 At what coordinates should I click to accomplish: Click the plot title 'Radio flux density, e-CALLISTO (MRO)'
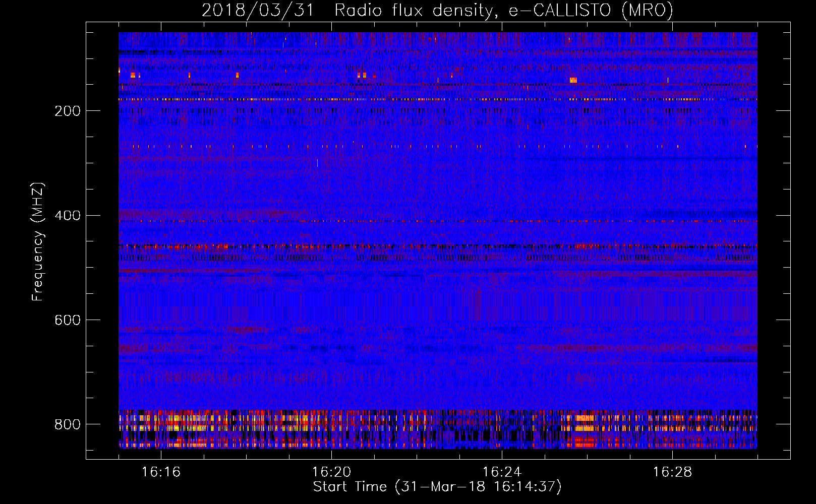tap(504, 10)
